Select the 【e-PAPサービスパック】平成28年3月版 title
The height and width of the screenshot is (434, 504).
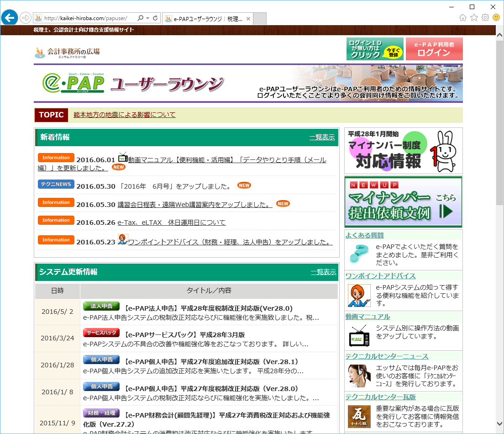[185, 334]
